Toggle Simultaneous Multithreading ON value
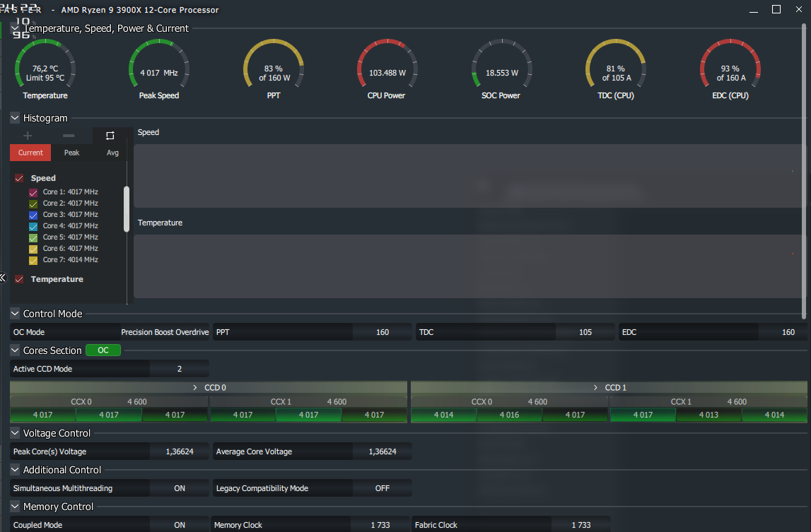This screenshot has width=811, height=532. [180, 488]
